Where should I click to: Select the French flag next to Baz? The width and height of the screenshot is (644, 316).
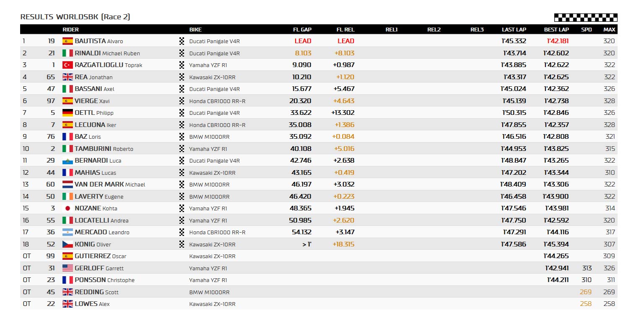tap(68, 137)
